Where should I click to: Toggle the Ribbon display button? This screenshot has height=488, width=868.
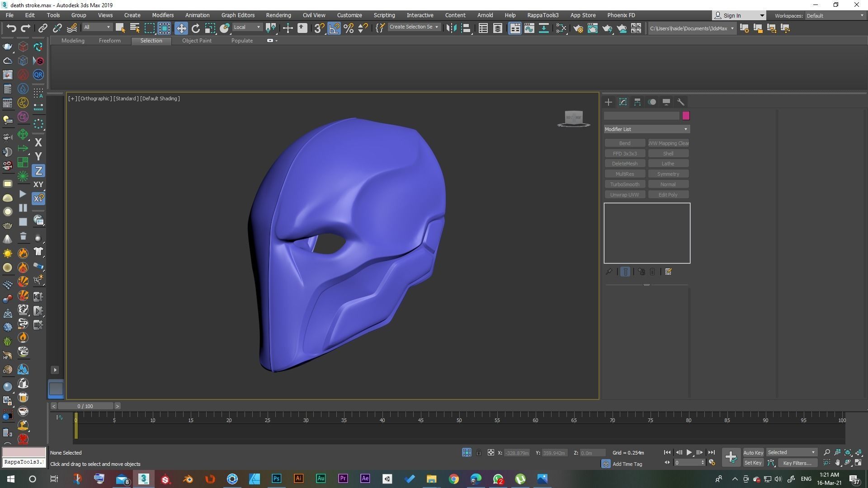515,28
